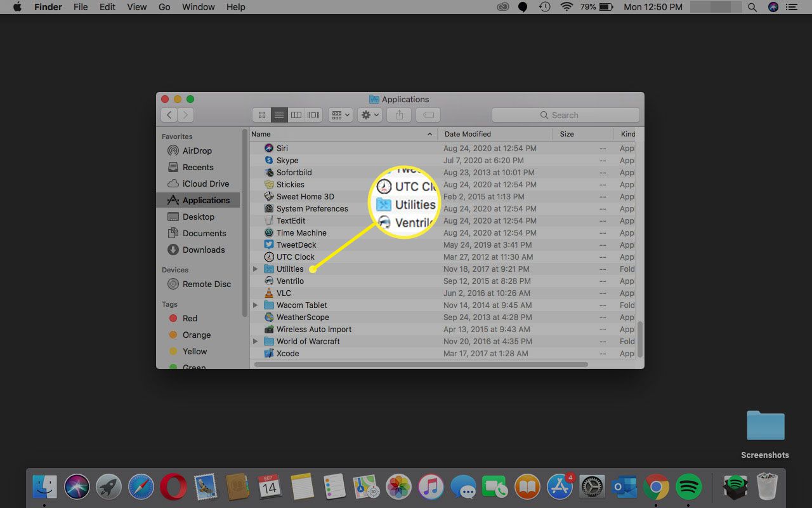Choose the Red tag
The width and height of the screenshot is (812, 508).
(x=190, y=318)
